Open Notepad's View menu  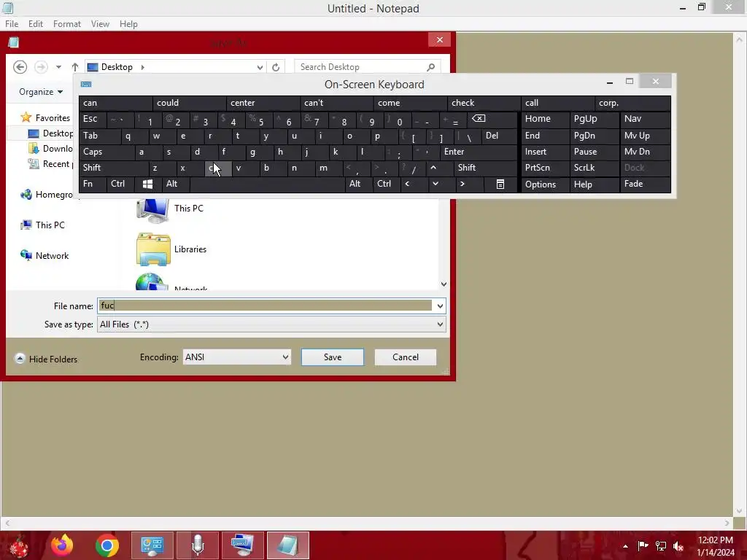(100, 24)
